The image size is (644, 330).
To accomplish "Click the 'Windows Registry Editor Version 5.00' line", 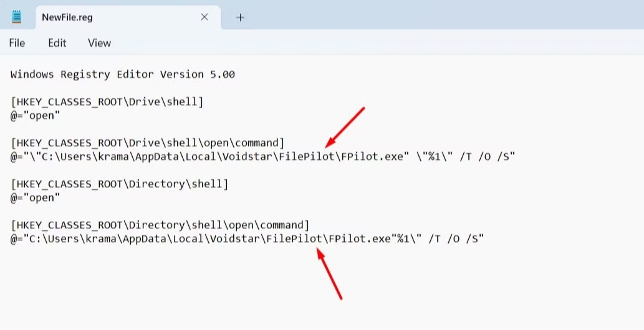I will (x=123, y=74).
